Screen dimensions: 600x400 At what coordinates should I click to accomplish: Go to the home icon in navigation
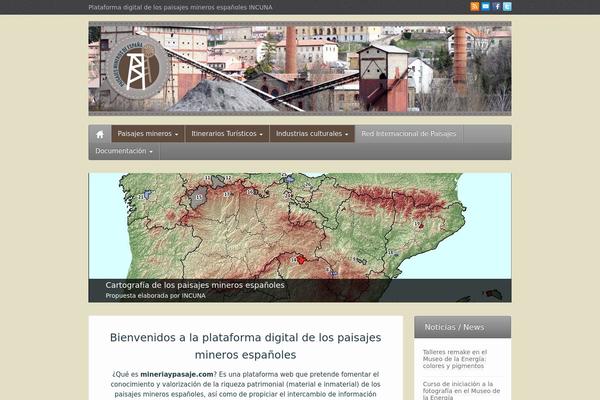coord(100,134)
